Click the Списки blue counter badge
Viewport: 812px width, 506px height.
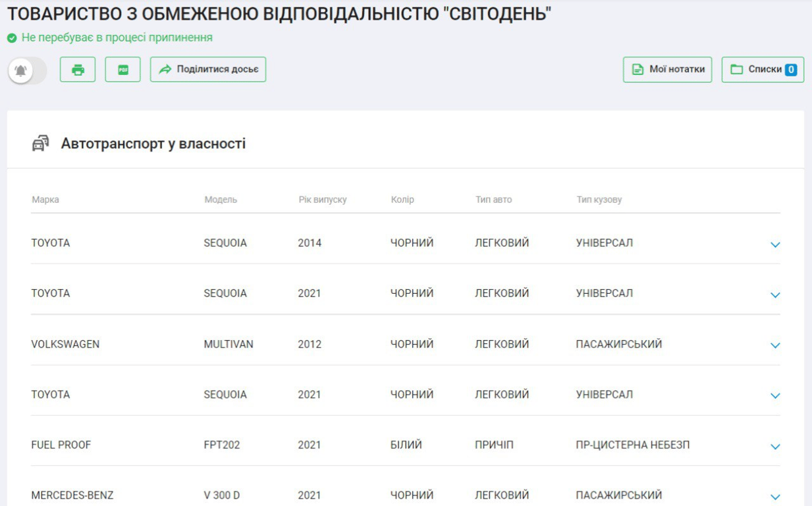tap(790, 69)
